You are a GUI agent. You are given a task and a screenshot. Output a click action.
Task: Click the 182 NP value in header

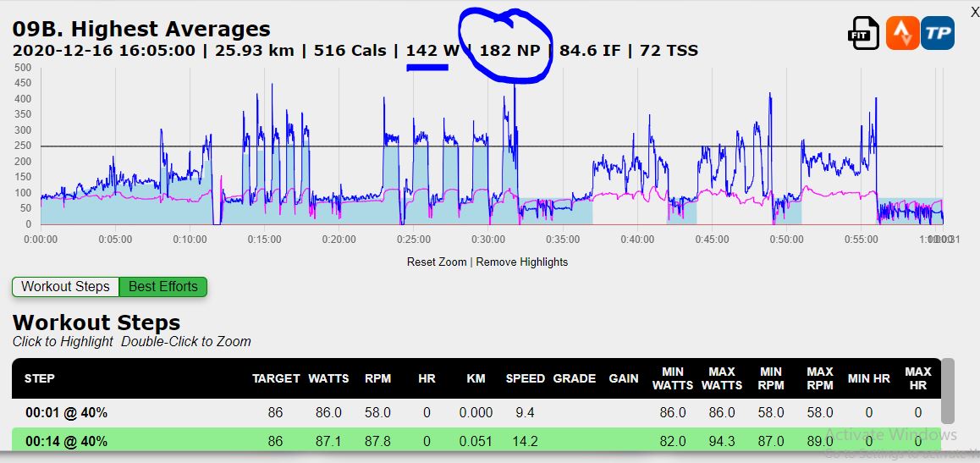[x=509, y=51]
